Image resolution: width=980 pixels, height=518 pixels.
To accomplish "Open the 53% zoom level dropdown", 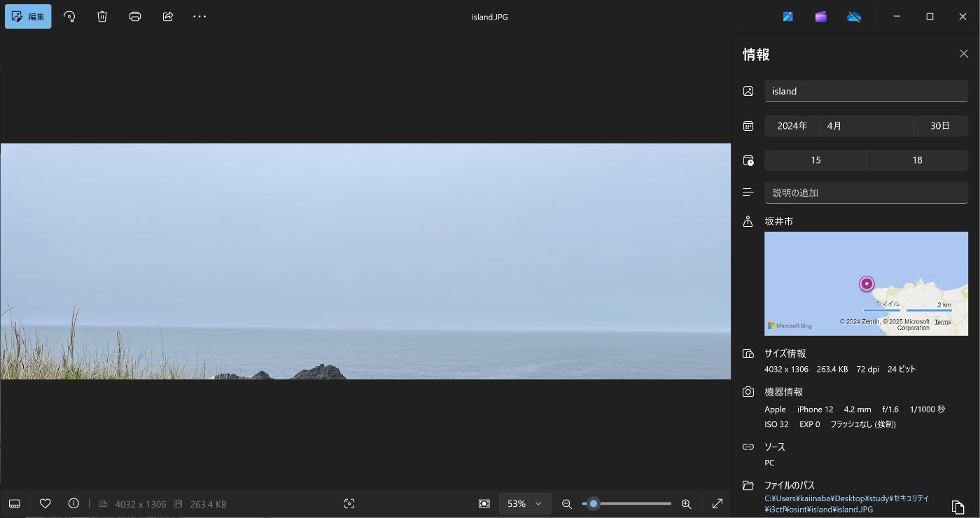I will [x=525, y=503].
